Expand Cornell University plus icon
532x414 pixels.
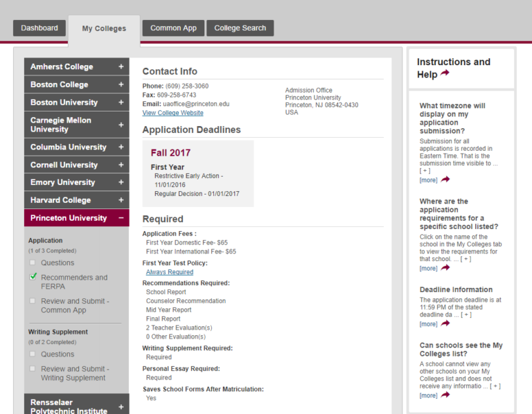click(x=121, y=165)
